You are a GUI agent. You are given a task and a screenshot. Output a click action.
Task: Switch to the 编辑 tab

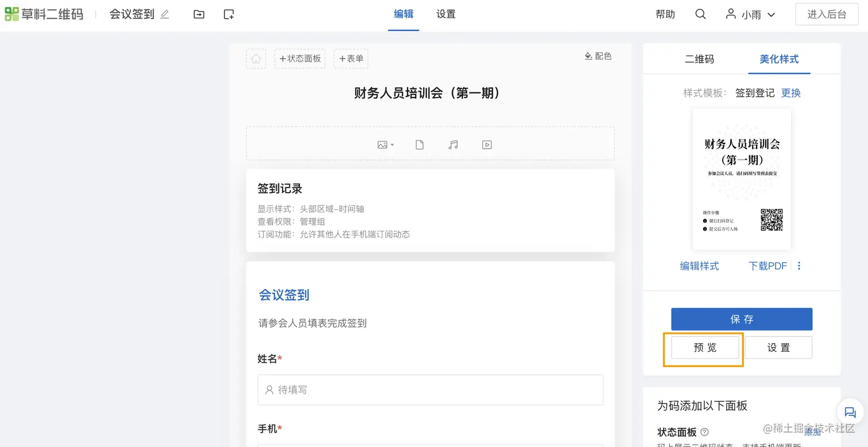click(x=404, y=14)
